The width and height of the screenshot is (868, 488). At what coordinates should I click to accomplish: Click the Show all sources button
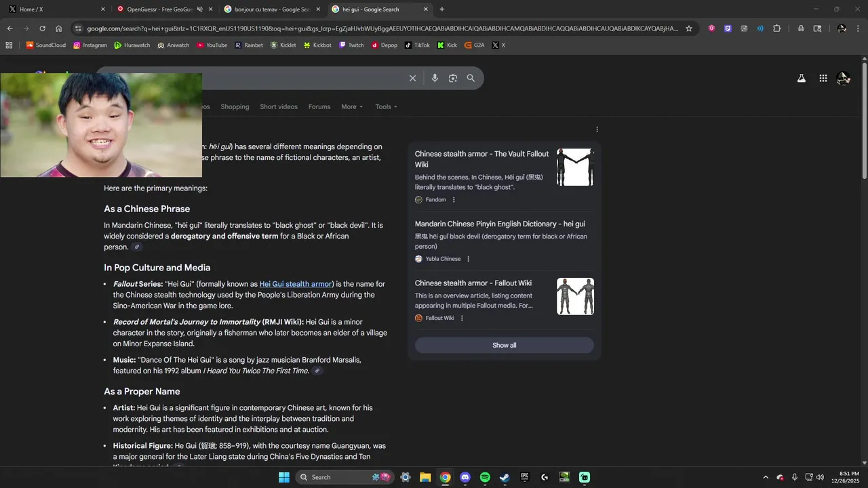[x=505, y=345]
